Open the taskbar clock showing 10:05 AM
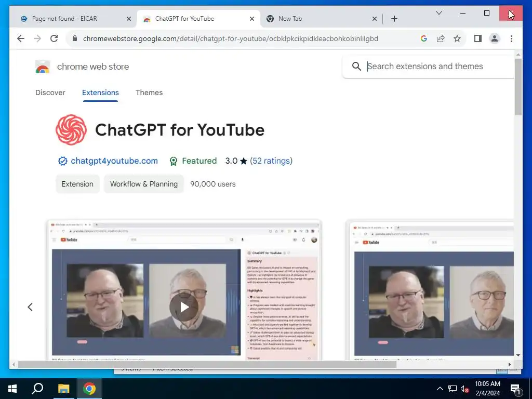 click(x=487, y=389)
